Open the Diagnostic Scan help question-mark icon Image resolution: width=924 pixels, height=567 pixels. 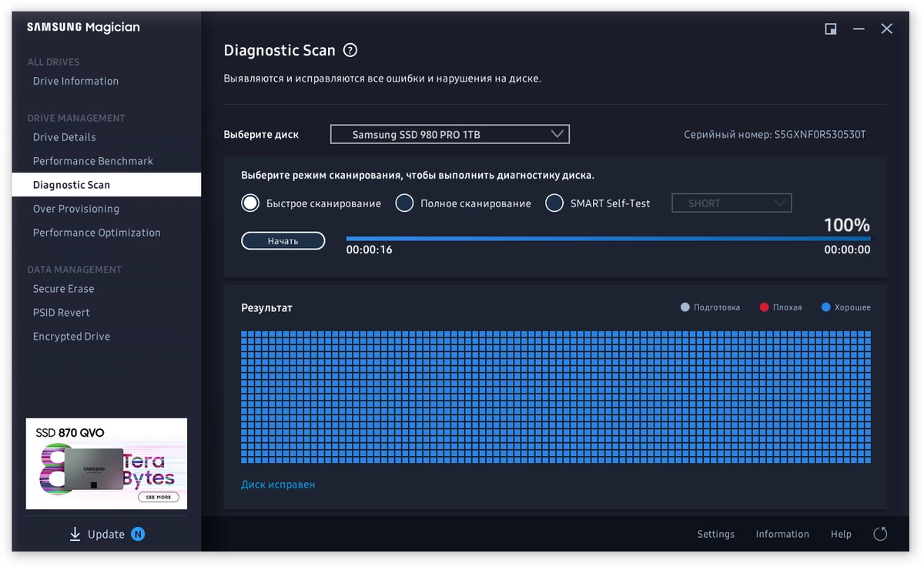pyautogui.click(x=350, y=51)
